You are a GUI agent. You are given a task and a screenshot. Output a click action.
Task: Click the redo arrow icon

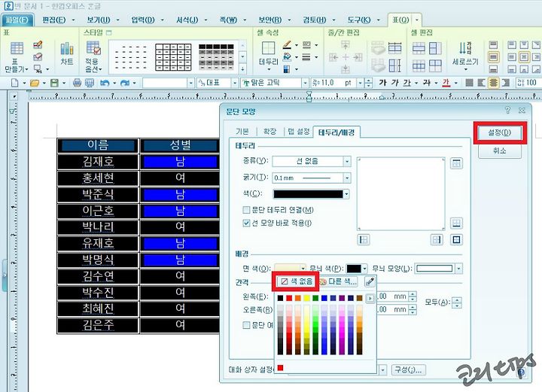[x=125, y=83]
